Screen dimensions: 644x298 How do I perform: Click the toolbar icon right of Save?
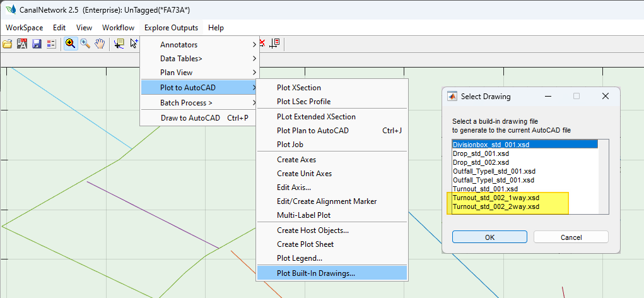click(x=51, y=44)
